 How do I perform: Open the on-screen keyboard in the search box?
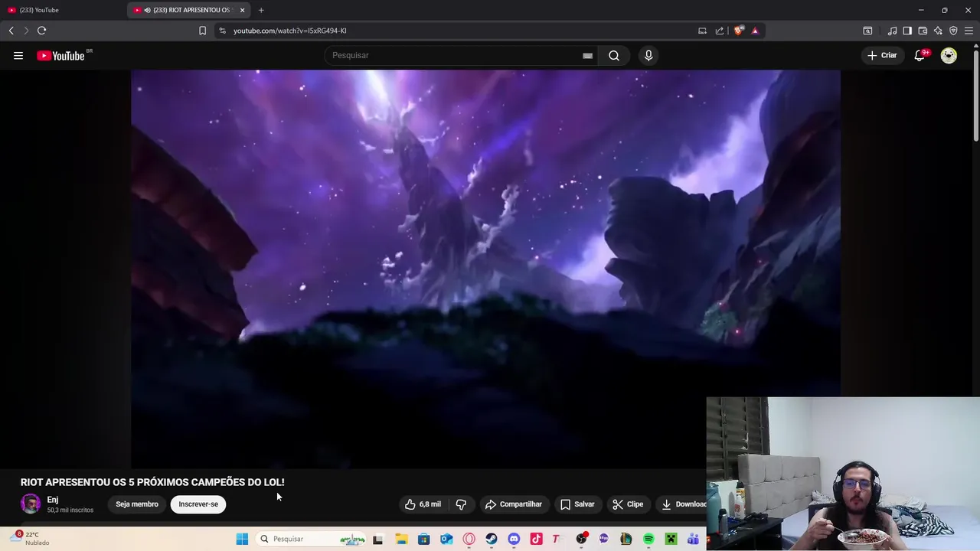[x=587, y=55]
